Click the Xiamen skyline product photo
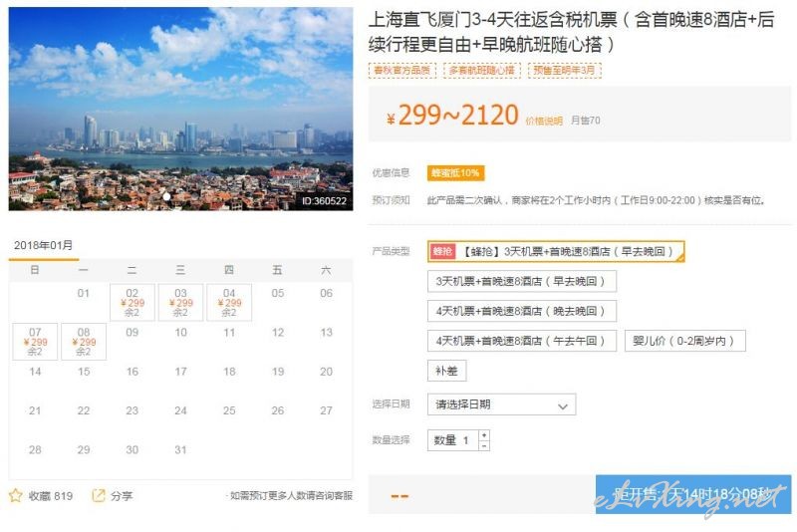This screenshot has width=797, height=532. [180, 109]
